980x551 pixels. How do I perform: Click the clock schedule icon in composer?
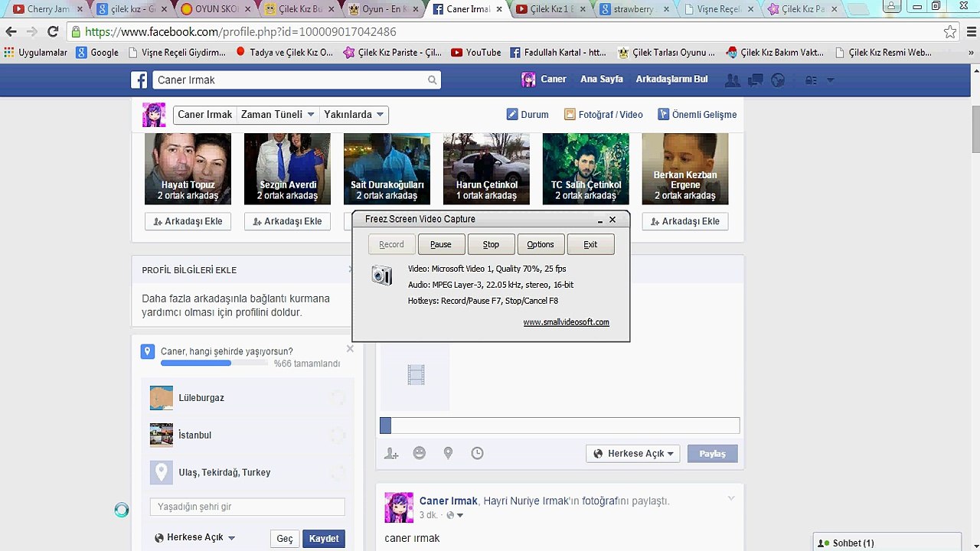(x=477, y=453)
